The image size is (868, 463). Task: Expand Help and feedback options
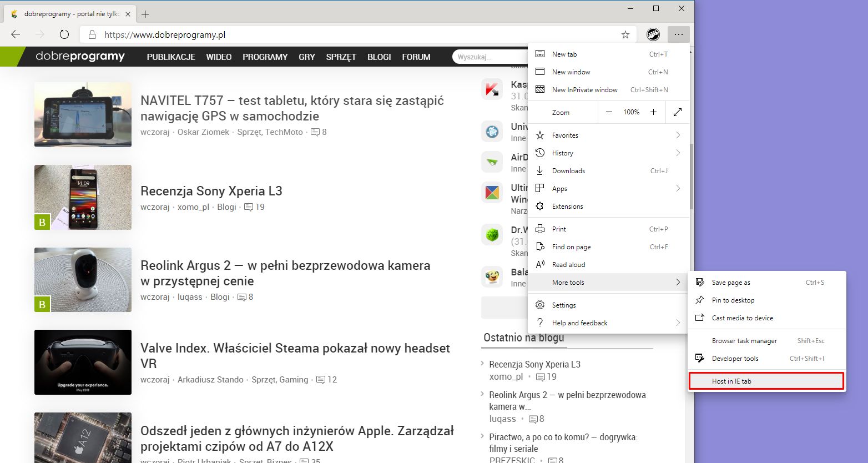(x=579, y=323)
